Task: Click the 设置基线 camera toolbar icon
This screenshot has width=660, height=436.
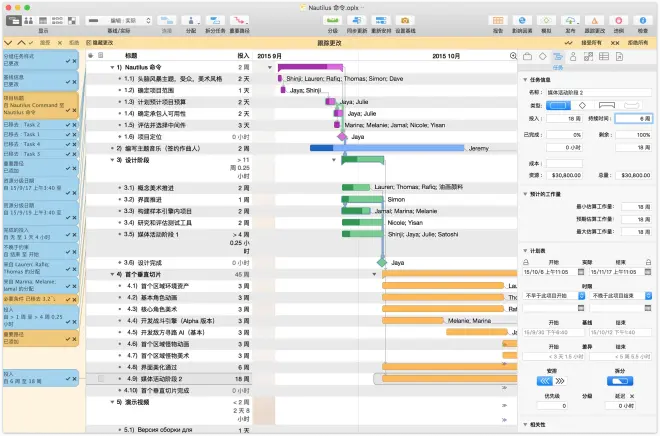Action: point(405,20)
